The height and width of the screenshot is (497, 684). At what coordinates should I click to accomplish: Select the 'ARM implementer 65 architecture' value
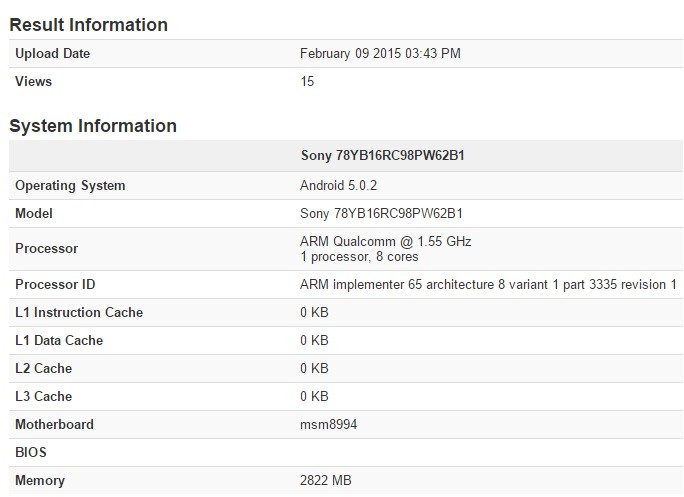[488, 284]
